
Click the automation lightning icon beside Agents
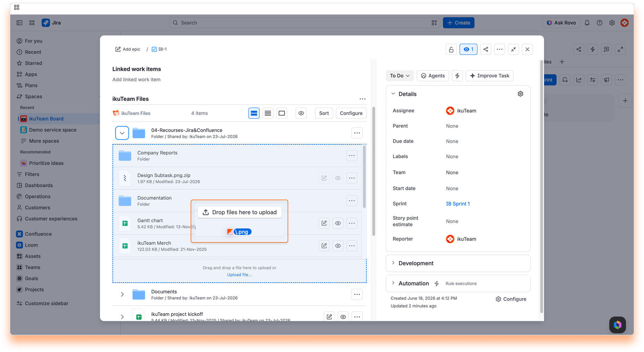click(x=457, y=76)
